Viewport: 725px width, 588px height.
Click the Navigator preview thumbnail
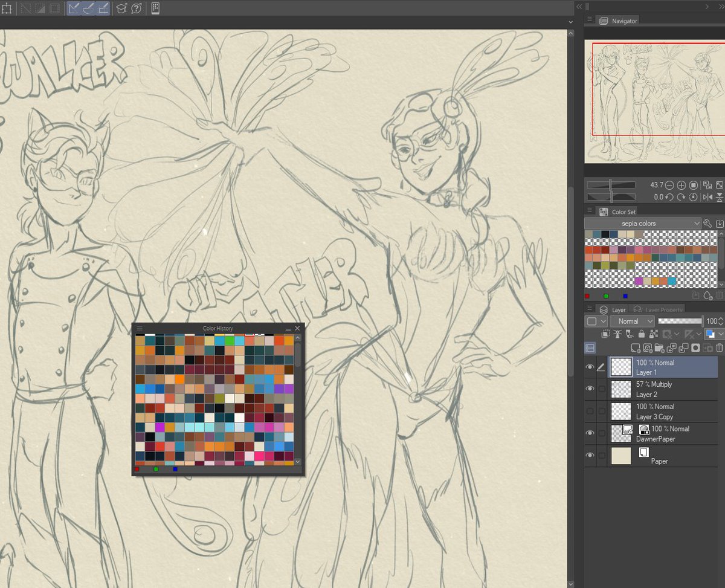654,102
